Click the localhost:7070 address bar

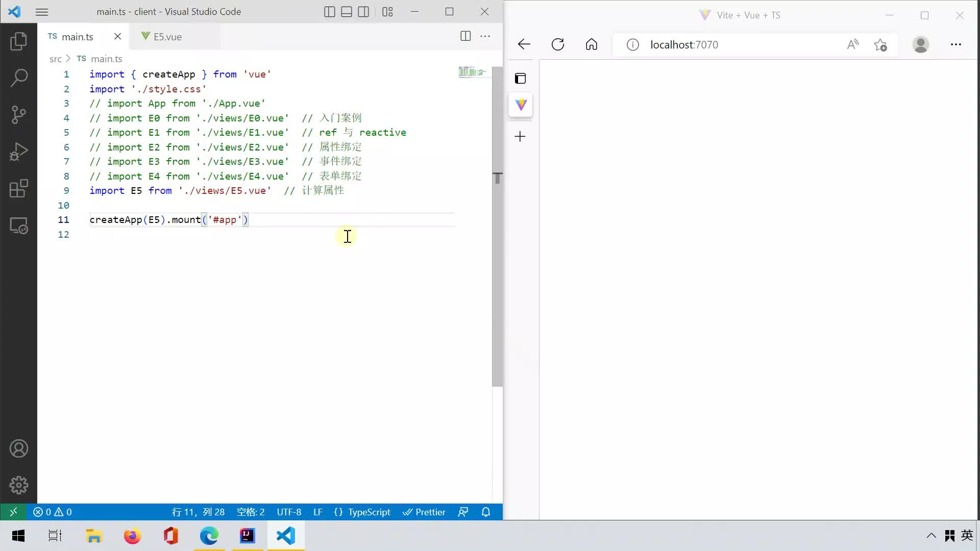click(684, 45)
